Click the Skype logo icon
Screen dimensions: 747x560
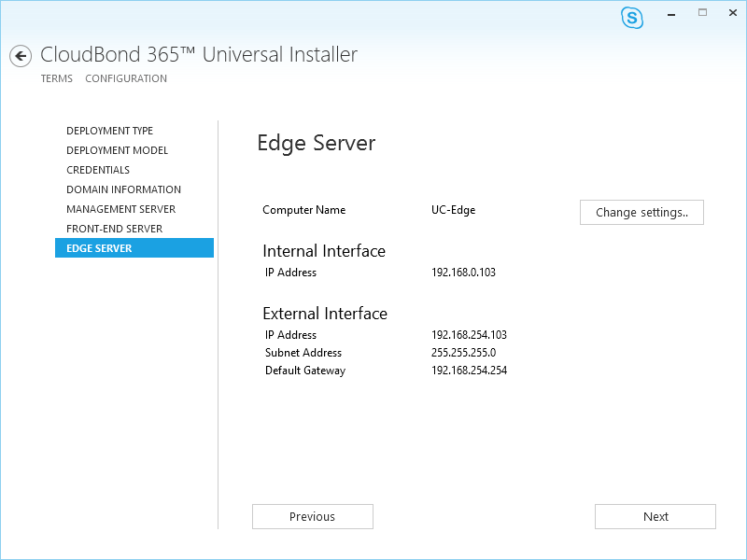(632, 18)
